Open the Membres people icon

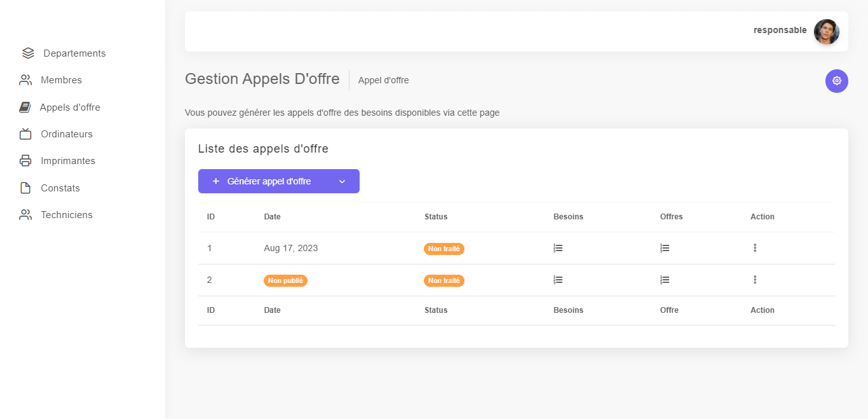[x=25, y=79]
